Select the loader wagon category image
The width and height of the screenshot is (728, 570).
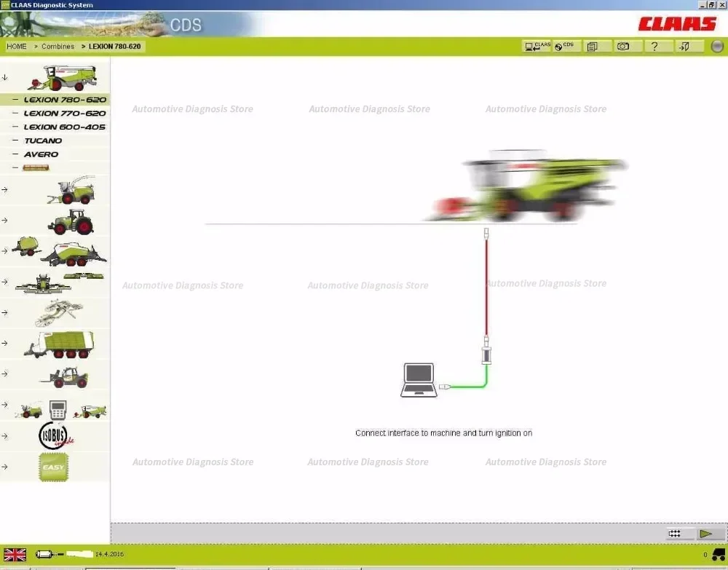[60, 344]
